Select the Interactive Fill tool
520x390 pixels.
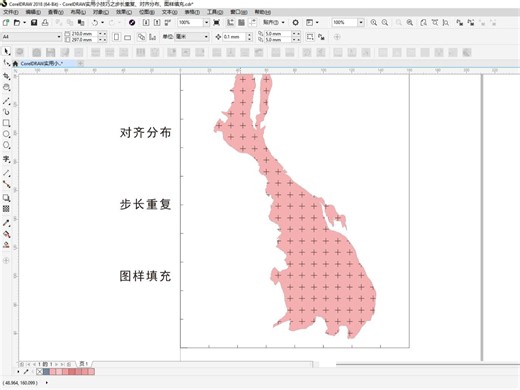click(x=6, y=234)
